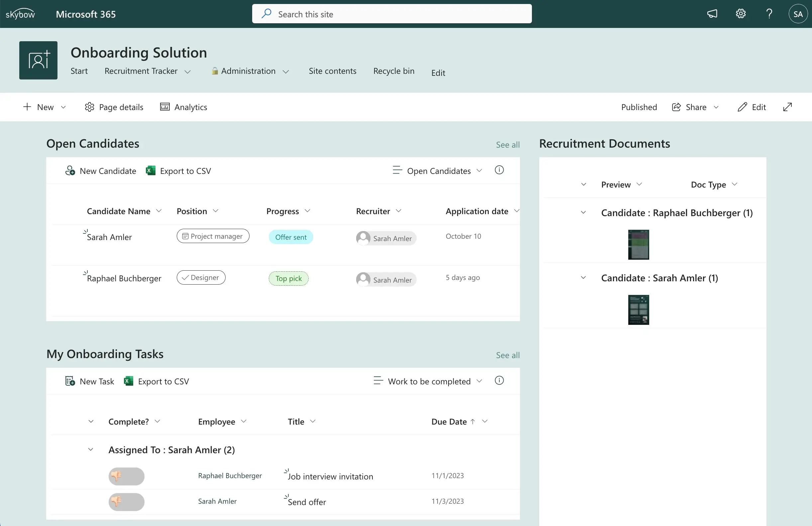Screen dimensions: 812x526
Task: Click See all link for My Onboarding Tasks
Action: pyautogui.click(x=508, y=355)
